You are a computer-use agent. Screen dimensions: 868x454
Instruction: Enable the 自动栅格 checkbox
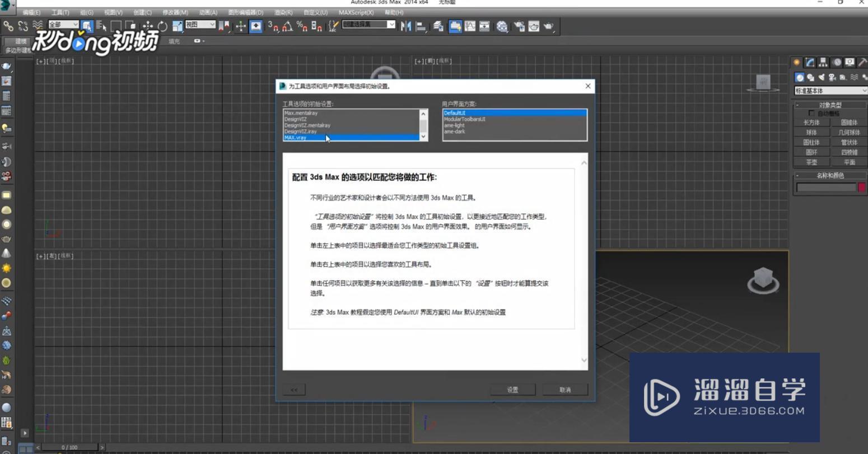[x=811, y=113]
